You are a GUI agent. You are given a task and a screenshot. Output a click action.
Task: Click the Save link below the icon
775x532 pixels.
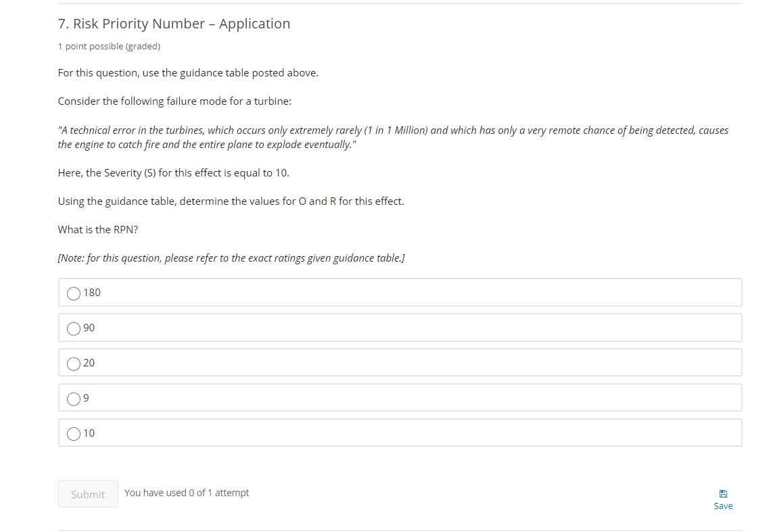point(723,506)
